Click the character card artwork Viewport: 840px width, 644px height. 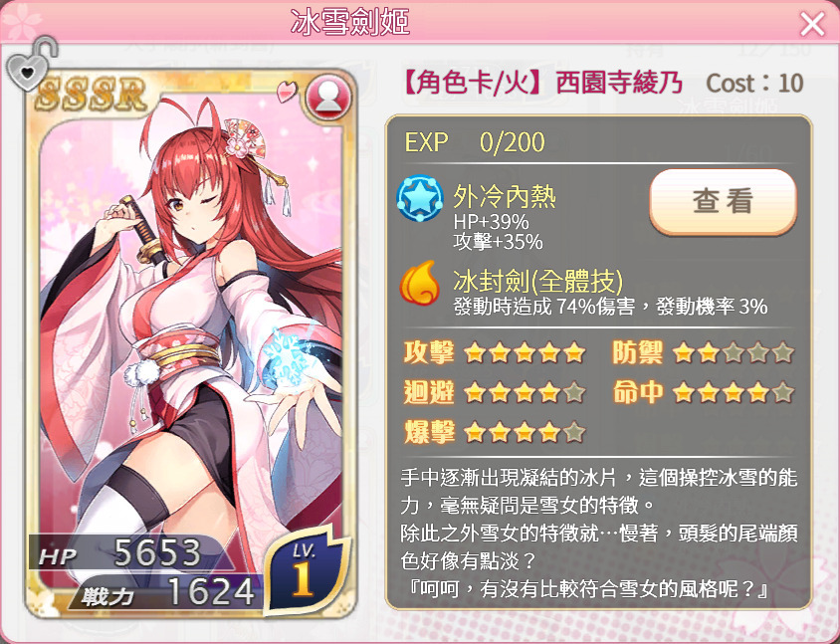point(191,342)
